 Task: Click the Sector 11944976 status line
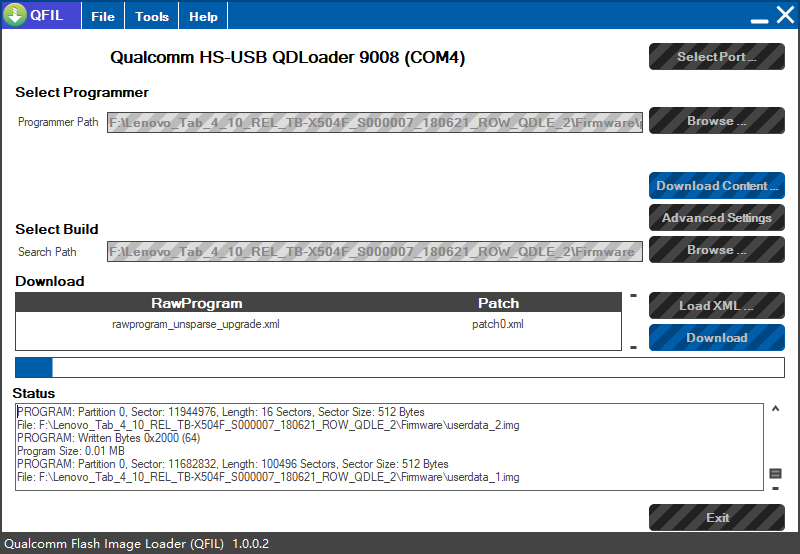[x=221, y=412]
